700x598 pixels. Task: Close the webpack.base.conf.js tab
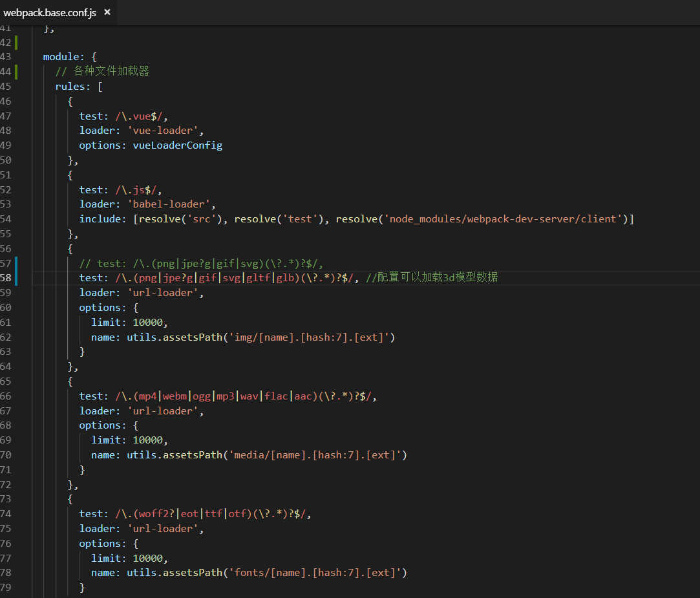pyautogui.click(x=107, y=12)
